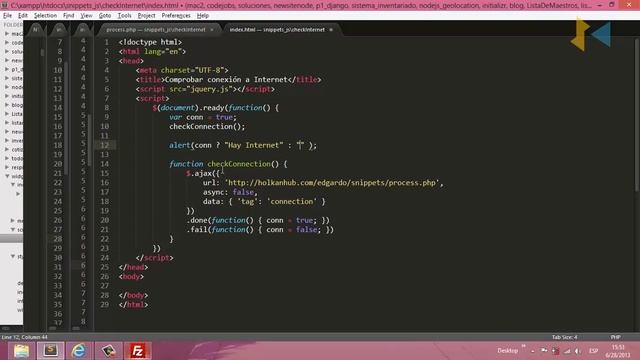Image resolution: width=640 pixels, height=360 pixels.
Task: Collapse the expanded widg folder arrow
Action: [7, 176]
